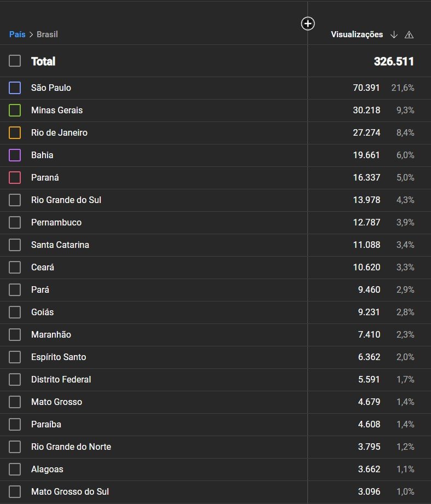
Task: Click the Visualizações column header
Action: [x=357, y=34]
